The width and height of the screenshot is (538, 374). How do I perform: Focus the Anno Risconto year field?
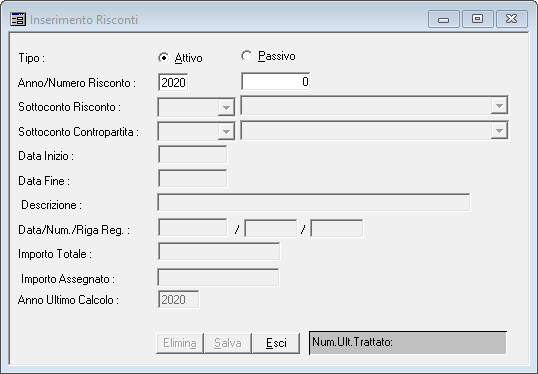173,82
